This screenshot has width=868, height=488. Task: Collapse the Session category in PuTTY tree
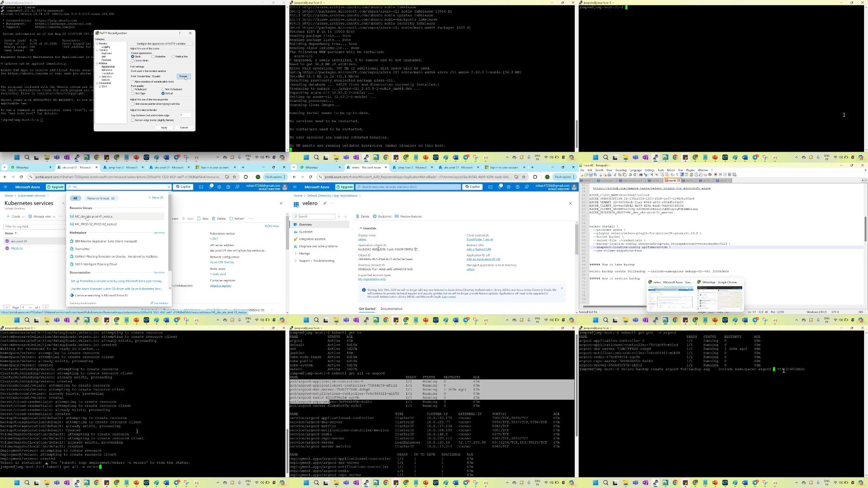(x=97, y=43)
